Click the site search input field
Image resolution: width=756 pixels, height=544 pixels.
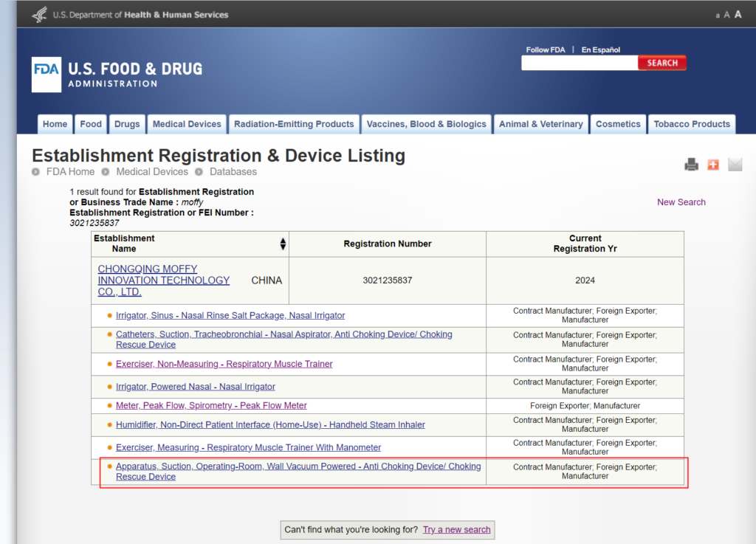click(580, 63)
